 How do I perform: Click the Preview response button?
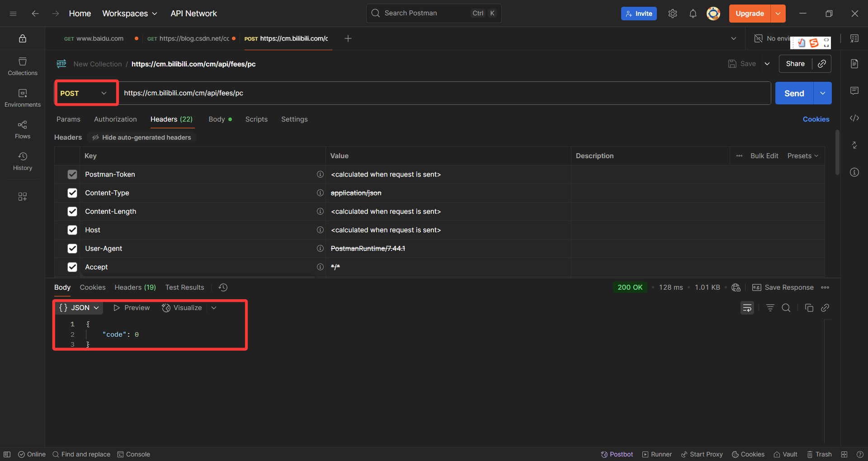pos(132,308)
